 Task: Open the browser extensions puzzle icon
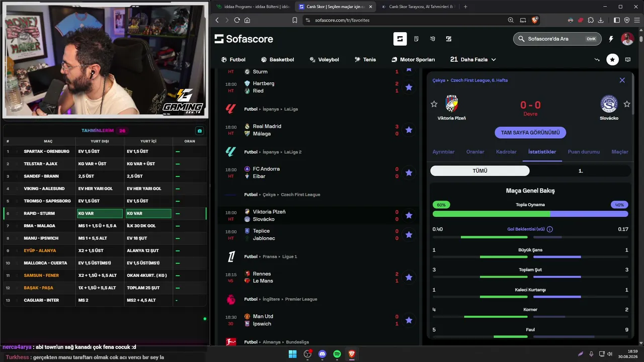pyautogui.click(x=591, y=20)
